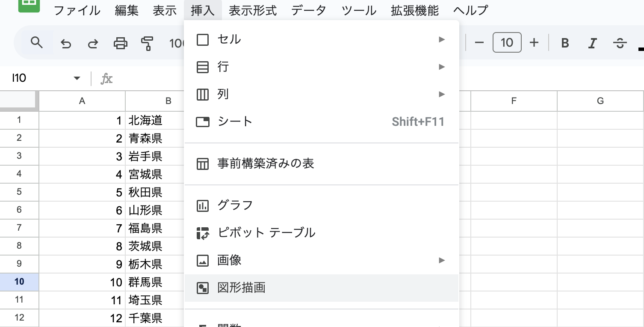
Task: Click the search magnifier icon in toolbar
Action: pos(37,43)
